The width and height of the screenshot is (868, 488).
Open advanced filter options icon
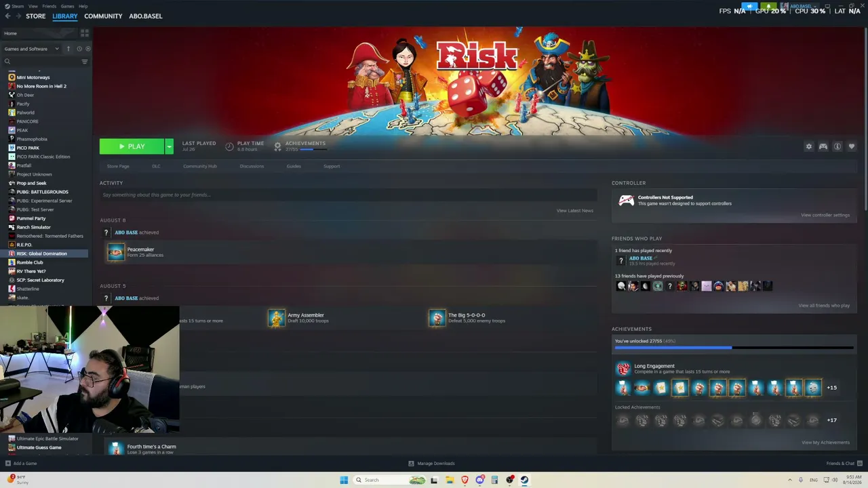pos(85,62)
